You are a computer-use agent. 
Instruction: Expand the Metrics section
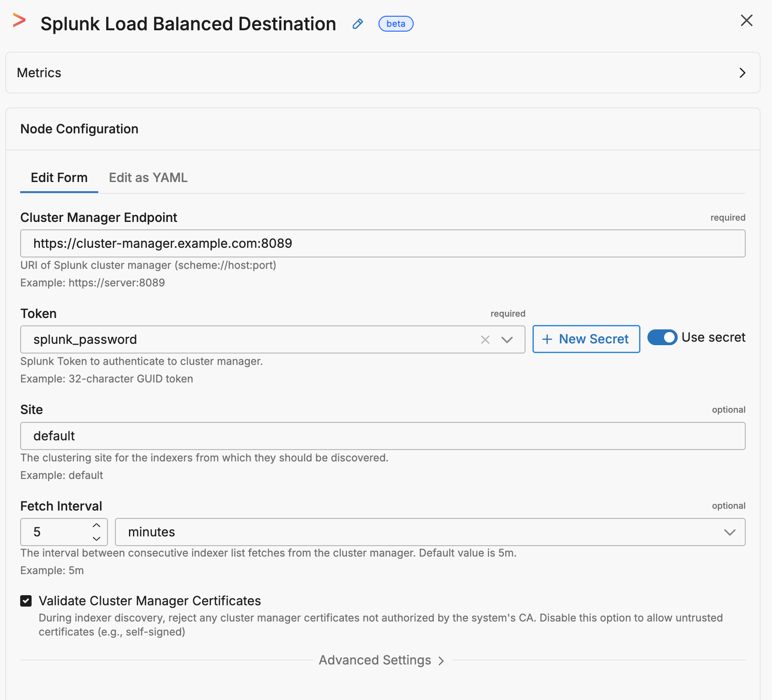coord(742,73)
